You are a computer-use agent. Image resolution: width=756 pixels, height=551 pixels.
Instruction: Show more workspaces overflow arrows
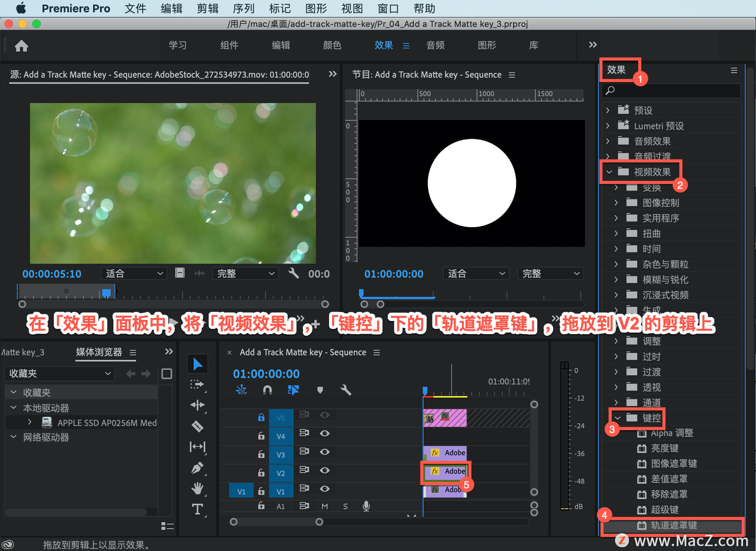[593, 45]
